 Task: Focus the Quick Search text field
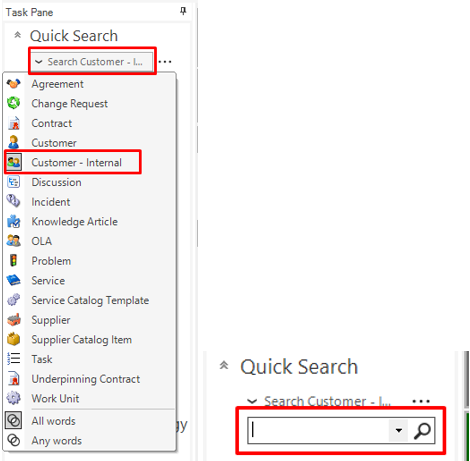coord(318,430)
